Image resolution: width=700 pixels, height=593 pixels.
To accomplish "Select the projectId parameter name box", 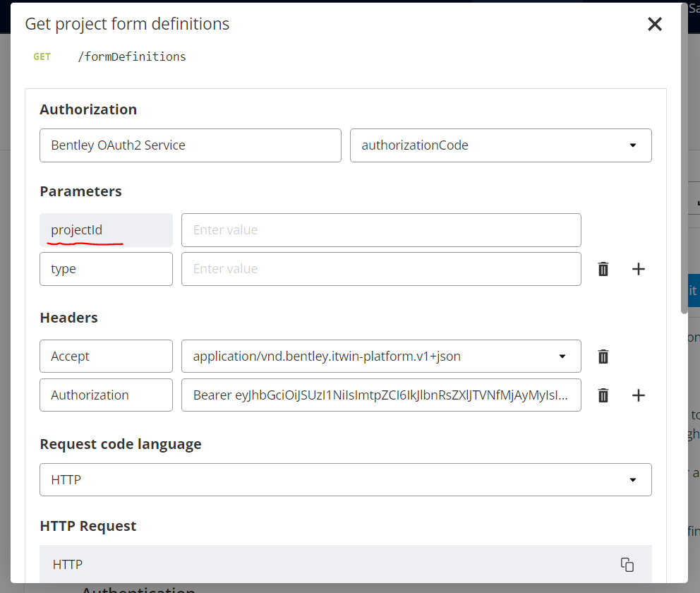I will click(x=106, y=229).
